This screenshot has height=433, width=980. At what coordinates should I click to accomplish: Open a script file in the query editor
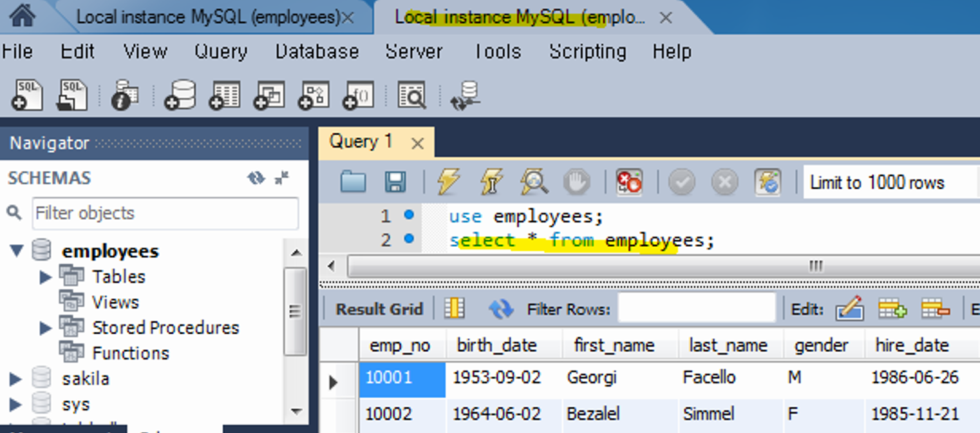[x=353, y=182]
